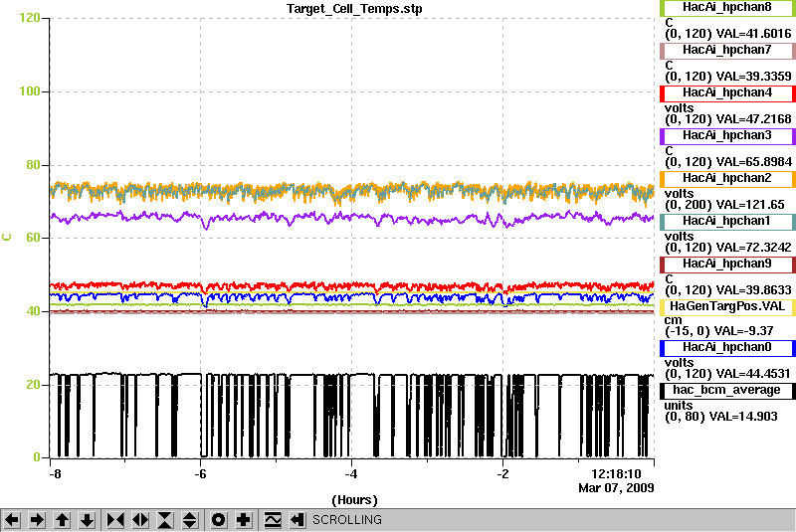Click the return-to-scrolling arrow icon
The height and width of the screenshot is (532, 796).
[297, 520]
